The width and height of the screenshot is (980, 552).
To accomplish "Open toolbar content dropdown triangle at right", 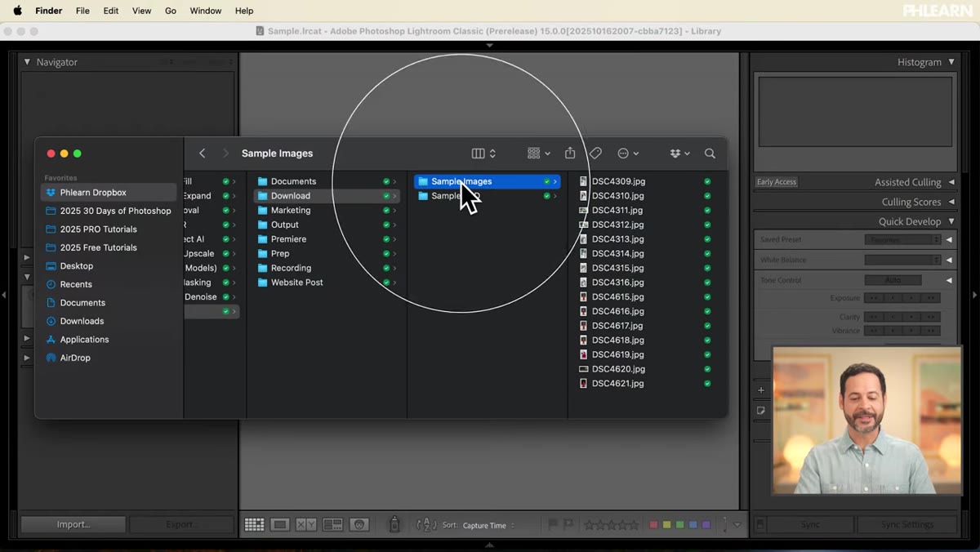I will [737, 524].
